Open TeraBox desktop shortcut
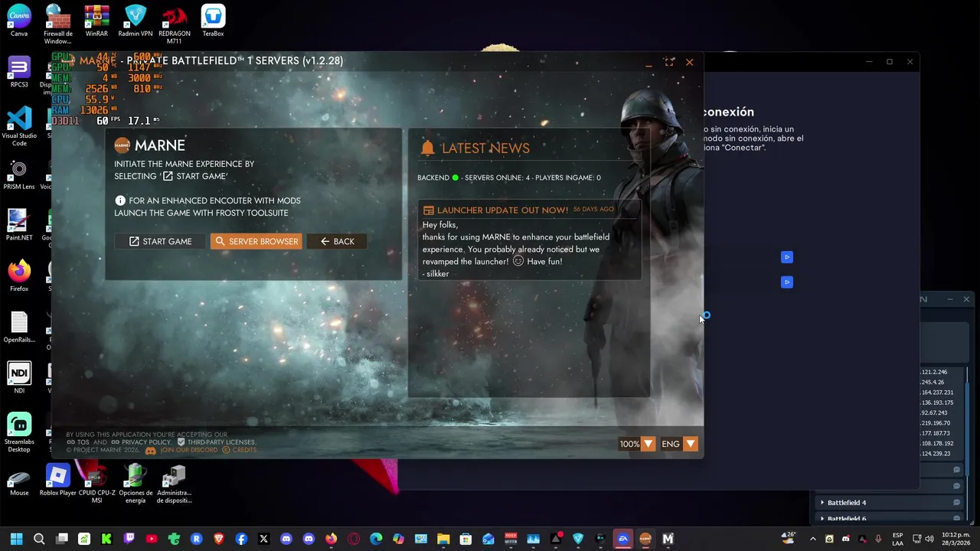This screenshot has width=980, height=551. (x=213, y=21)
